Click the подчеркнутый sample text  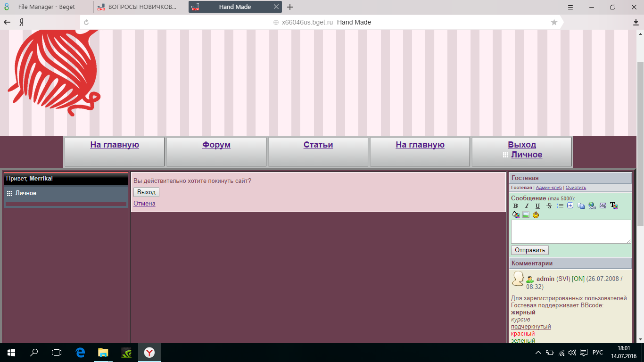click(x=531, y=327)
